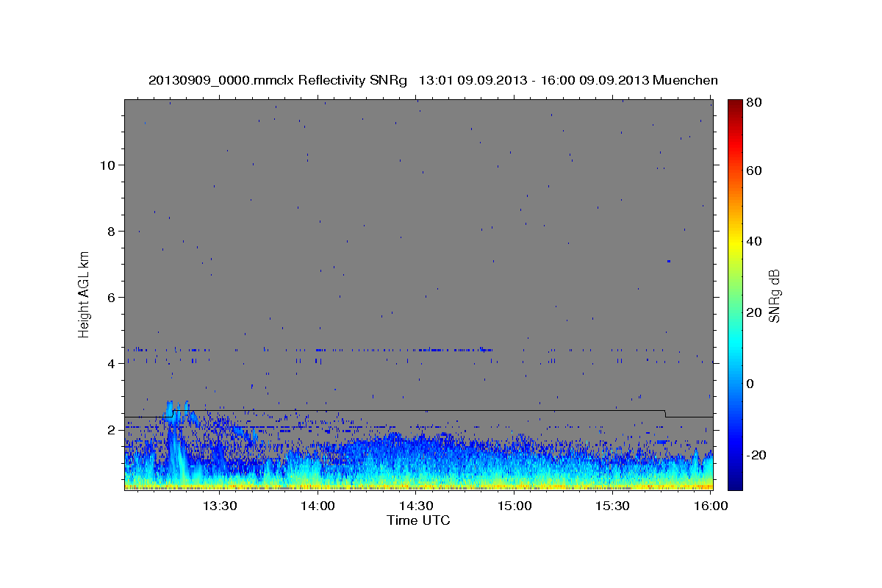Click the 'Height AGL km' axis label
The image size is (882, 588).
85,293
